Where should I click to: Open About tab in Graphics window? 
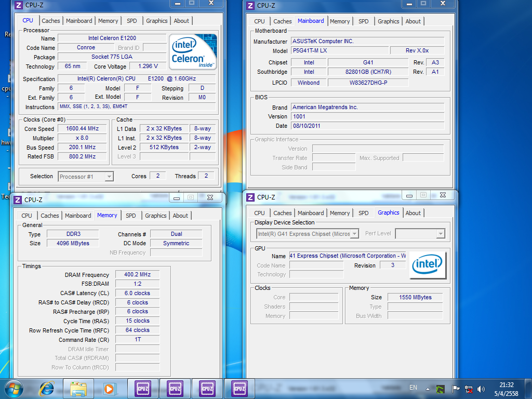(413, 212)
